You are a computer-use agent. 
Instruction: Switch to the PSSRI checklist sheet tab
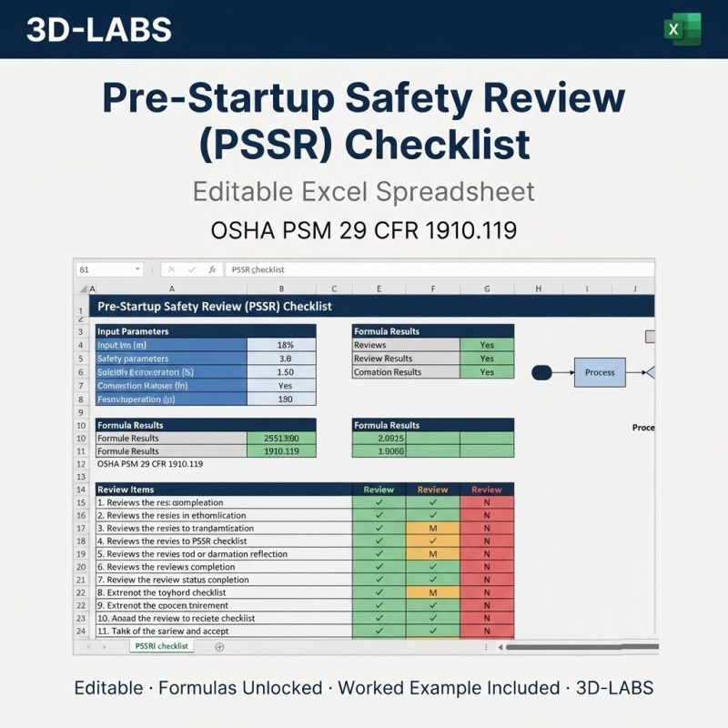[162, 646]
